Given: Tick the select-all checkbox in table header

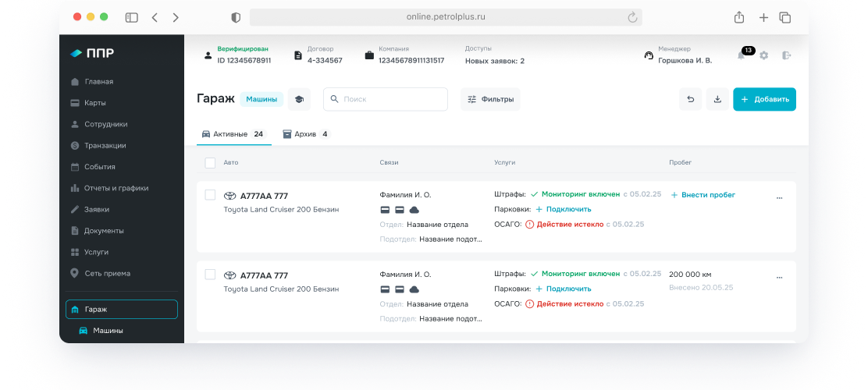Looking at the screenshot, I should pyautogui.click(x=210, y=162).
